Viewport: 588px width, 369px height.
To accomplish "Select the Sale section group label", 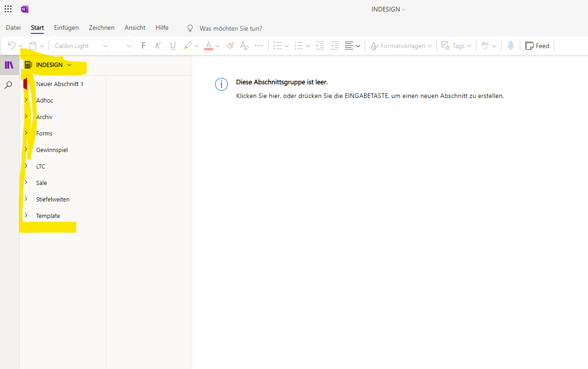I will pos(42,183).
